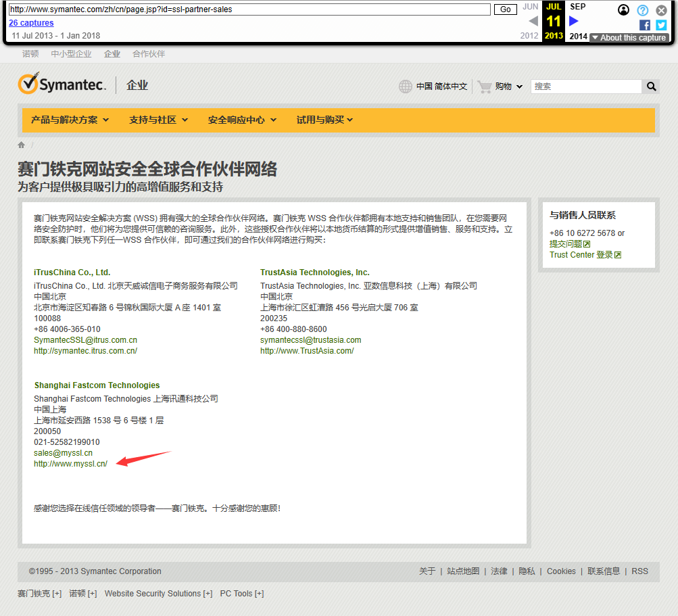
Task: Open the 隐私 footer link
Action: pos(527,571)
